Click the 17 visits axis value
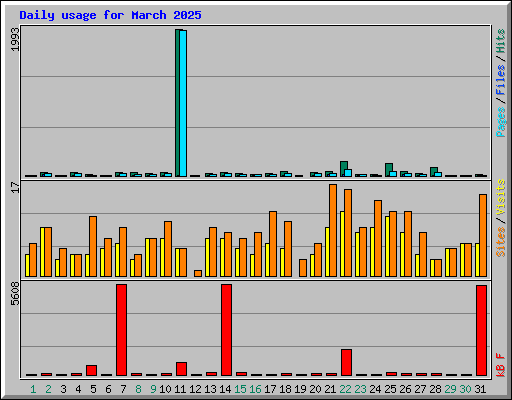The width and height of the screenshot is (512, 400). (15, 187)
